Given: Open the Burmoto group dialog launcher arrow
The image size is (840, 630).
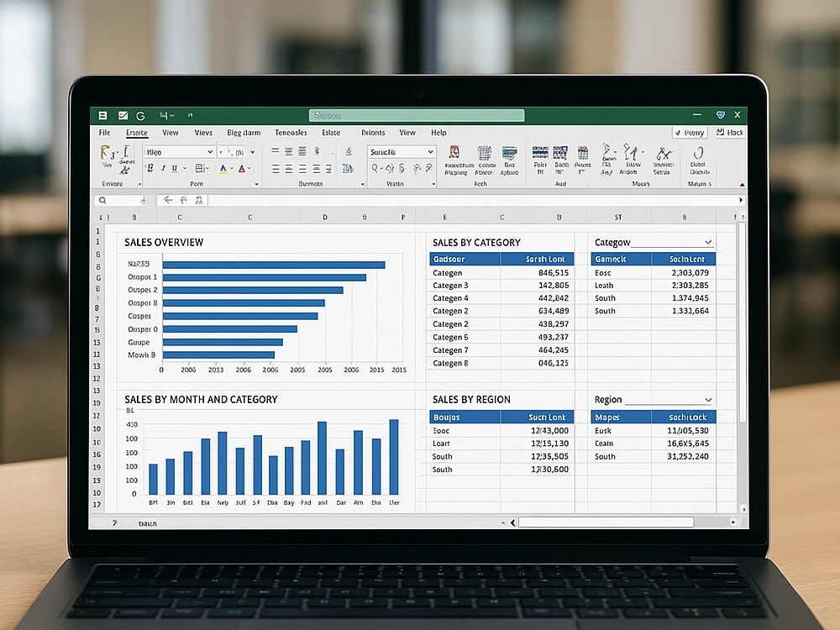Looking at the screenshot, I should (363, 184).
